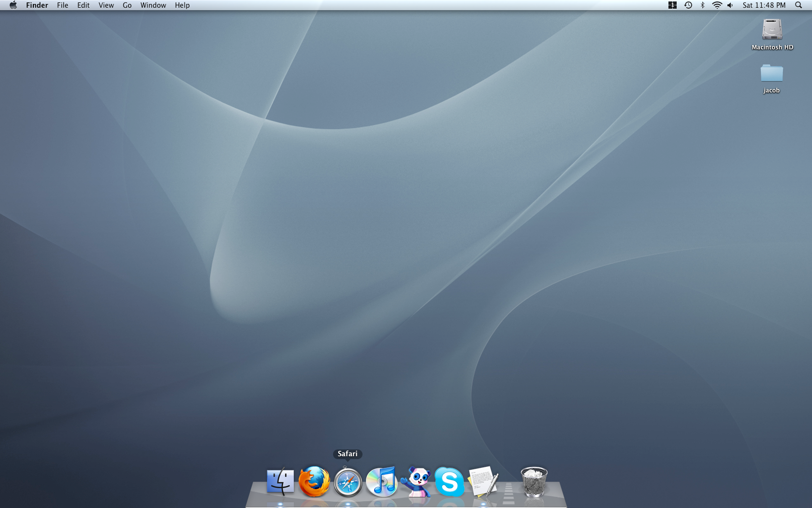
Task: Open the Bluetooth status menu
Action: click(703, 5)
